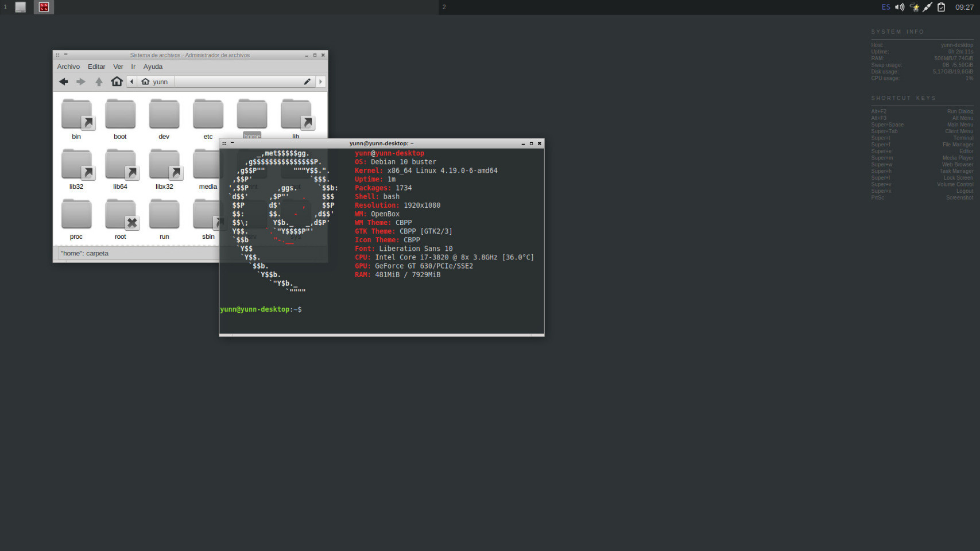Click the 'GPU: GeForce GT 630' line
This screenshot has width=980, height=551.
click(x=414, y=266)
